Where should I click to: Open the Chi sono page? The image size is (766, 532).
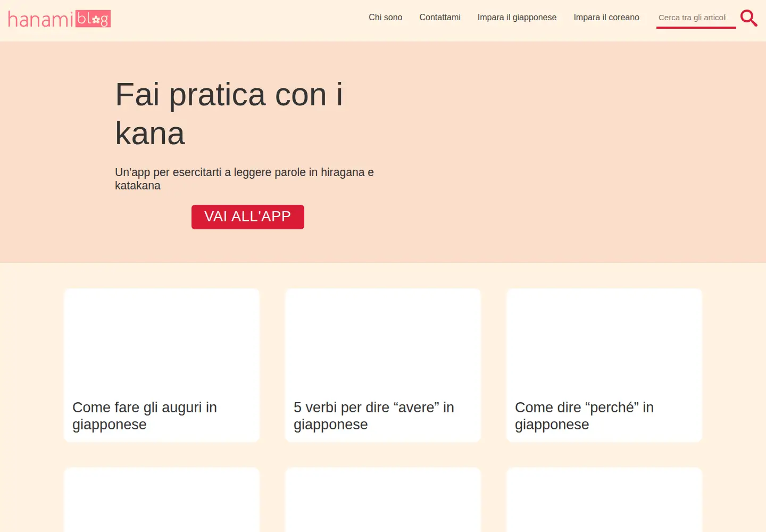[x=385, y=18]
